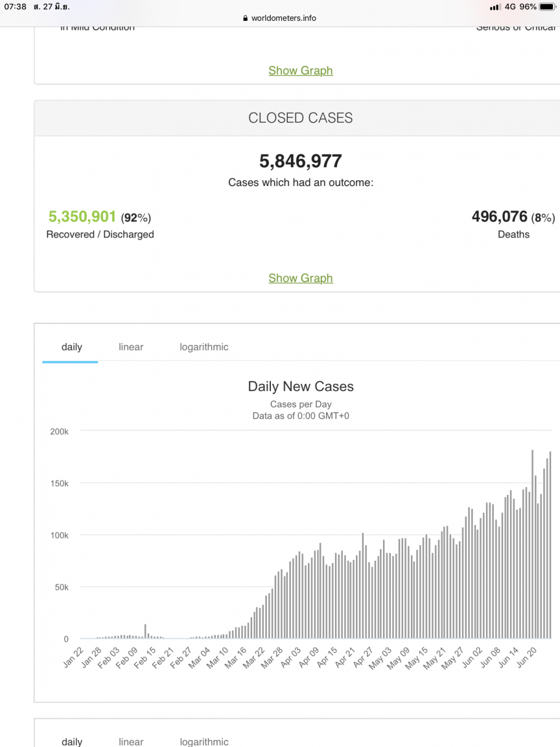
Task: Tap the cellular signal bars icon
Action: [x=495, y=6]
